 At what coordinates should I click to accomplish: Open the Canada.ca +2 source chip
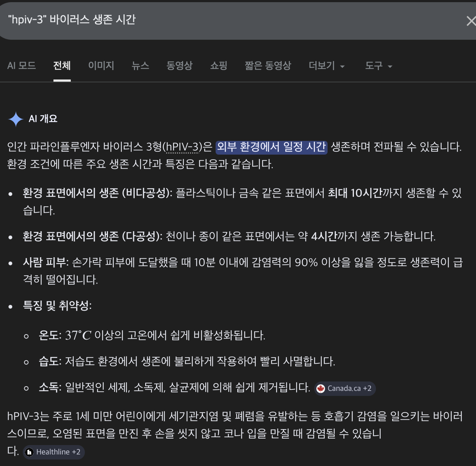[345, 389]
